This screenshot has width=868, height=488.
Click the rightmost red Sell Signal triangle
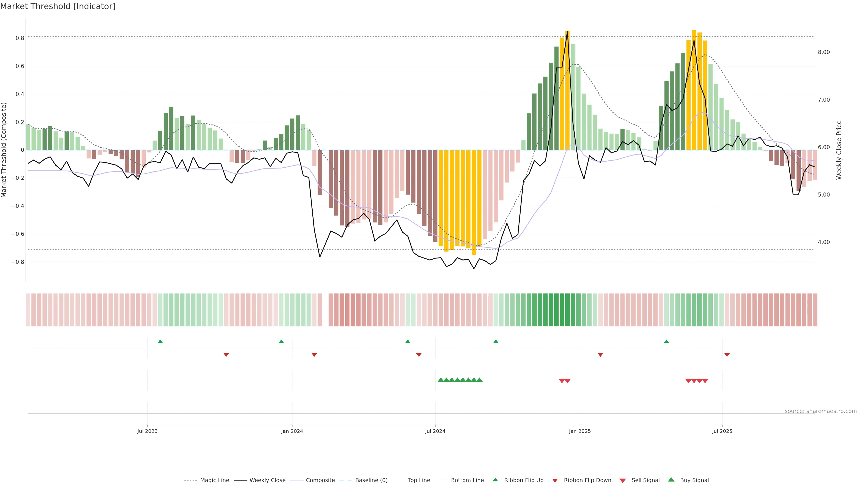click(x=705, y=381)
